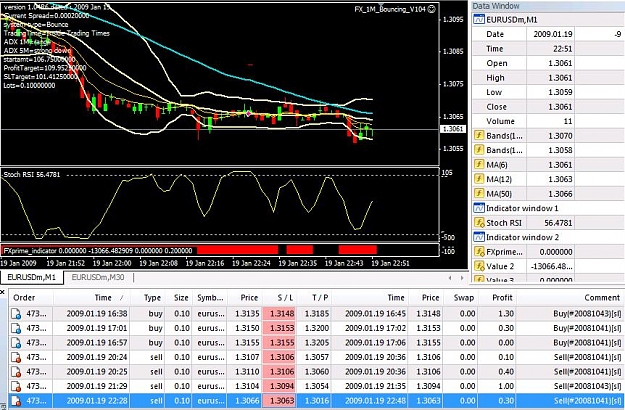Select the Volume 11 value
The height and width of the screenshot is (410, 625).
[568, 121]
